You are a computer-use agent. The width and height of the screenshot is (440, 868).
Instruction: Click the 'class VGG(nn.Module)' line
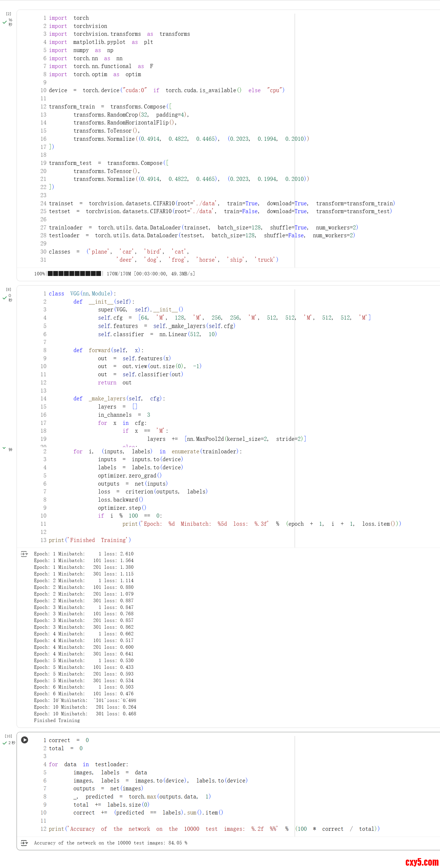point(83,293)
